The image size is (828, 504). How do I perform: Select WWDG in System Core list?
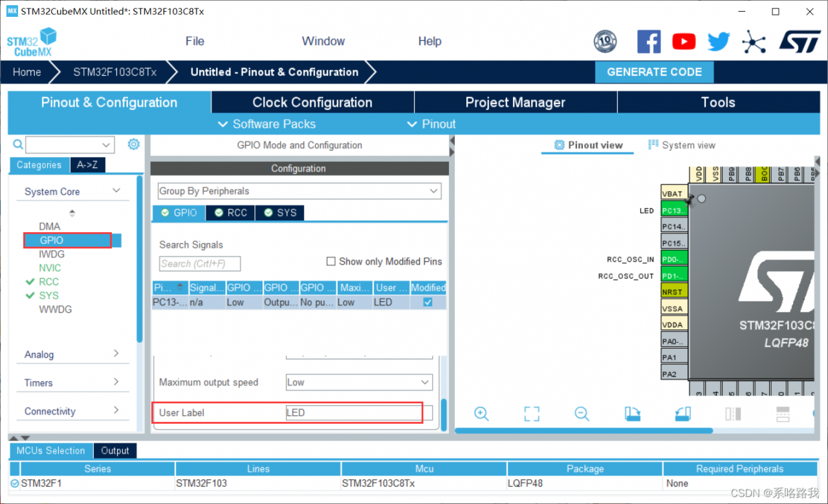click(55, 309)
